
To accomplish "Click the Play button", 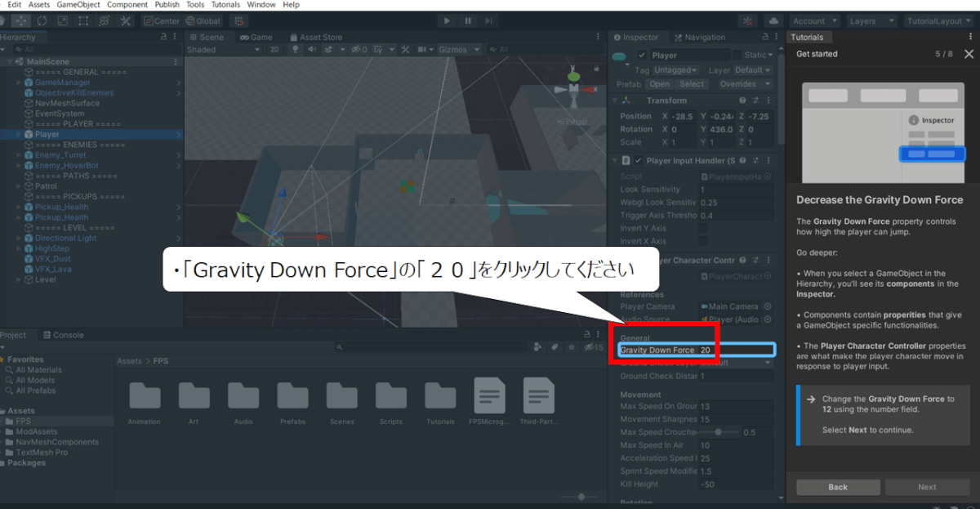I will (x=447, y=20).
